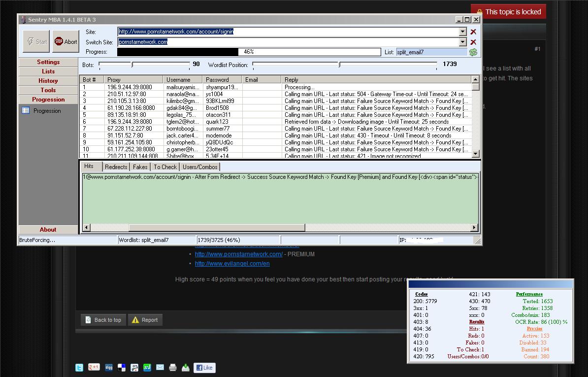This screenshot has width=588, height=377.
Task: Click the Bot # column header
Action: 92,79
